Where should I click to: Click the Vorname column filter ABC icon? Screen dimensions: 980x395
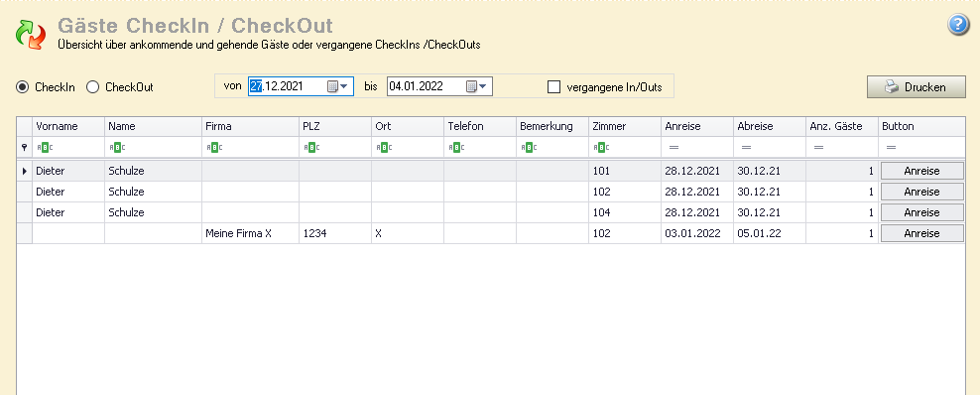point(44,148)
